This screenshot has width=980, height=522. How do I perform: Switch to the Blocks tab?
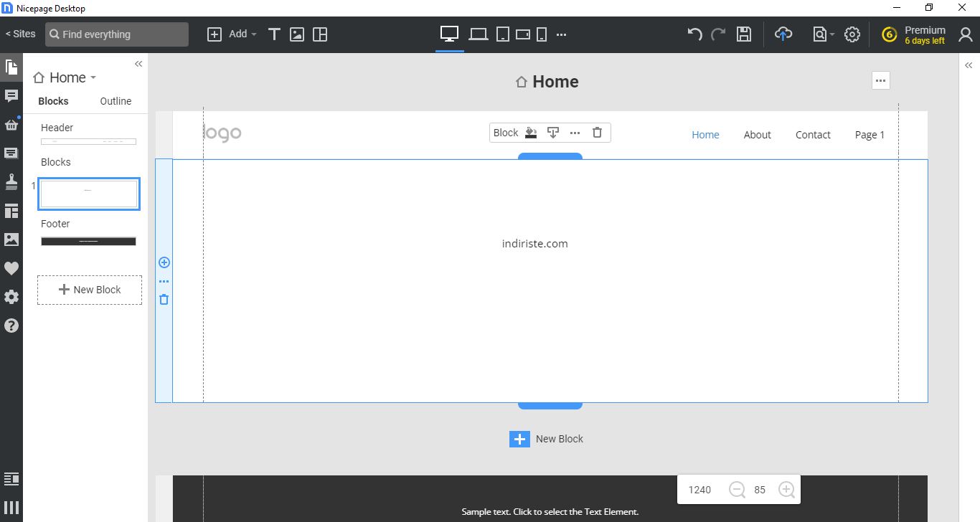pos(53,101)
